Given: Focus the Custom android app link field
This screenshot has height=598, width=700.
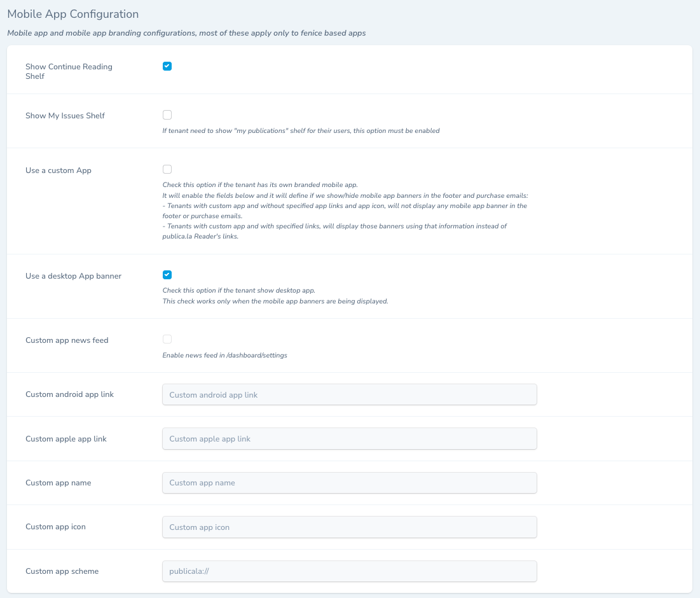Looking at the screenshot, I should [x=349, y=394].
